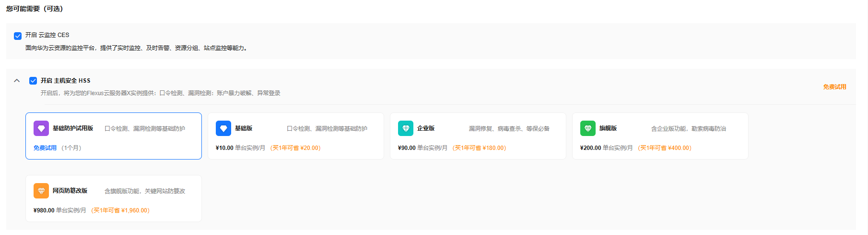
Task: Uncheck the 开启 主机安全 HSS checkbox
Action: tap(33, 81)
